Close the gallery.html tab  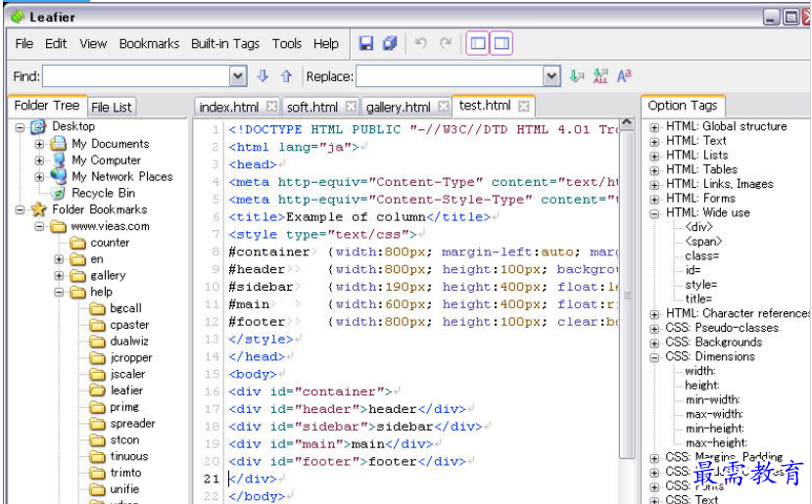click(444, 106)
